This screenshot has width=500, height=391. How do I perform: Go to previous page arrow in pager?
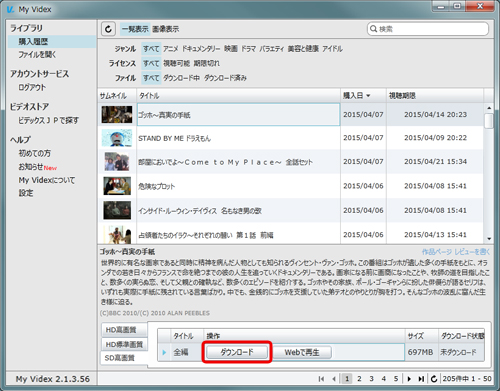click(334, 379)
